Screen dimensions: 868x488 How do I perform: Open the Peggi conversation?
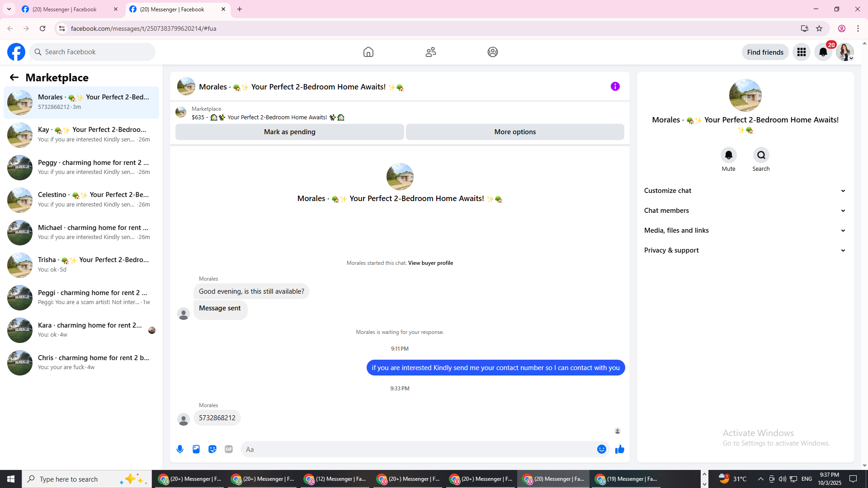point(81,297)
